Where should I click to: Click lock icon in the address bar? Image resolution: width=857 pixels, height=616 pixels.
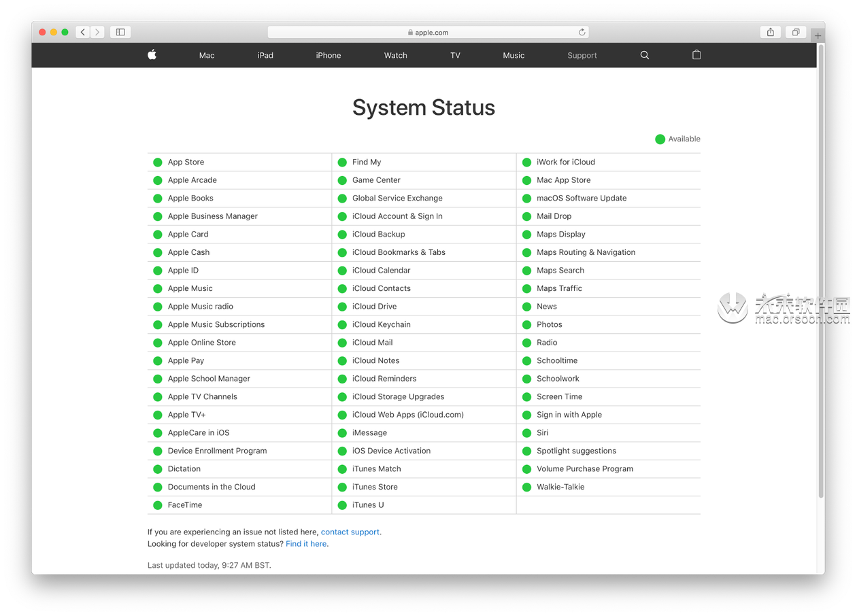pos(410,33)
